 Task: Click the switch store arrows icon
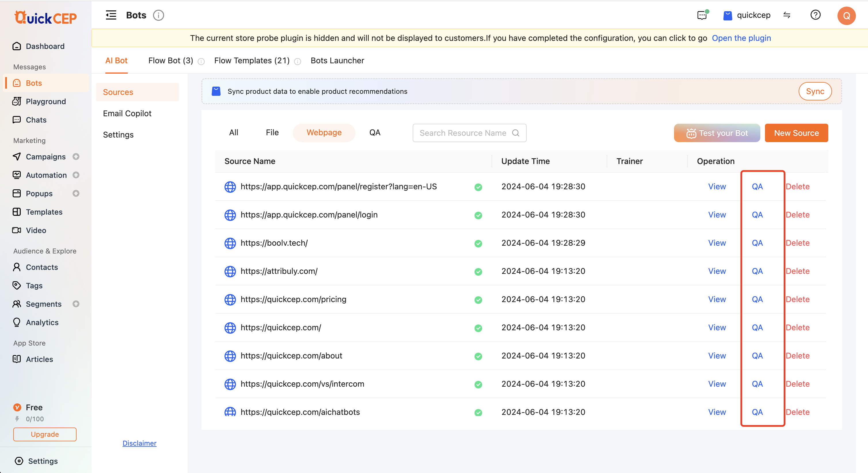point(787,15)
